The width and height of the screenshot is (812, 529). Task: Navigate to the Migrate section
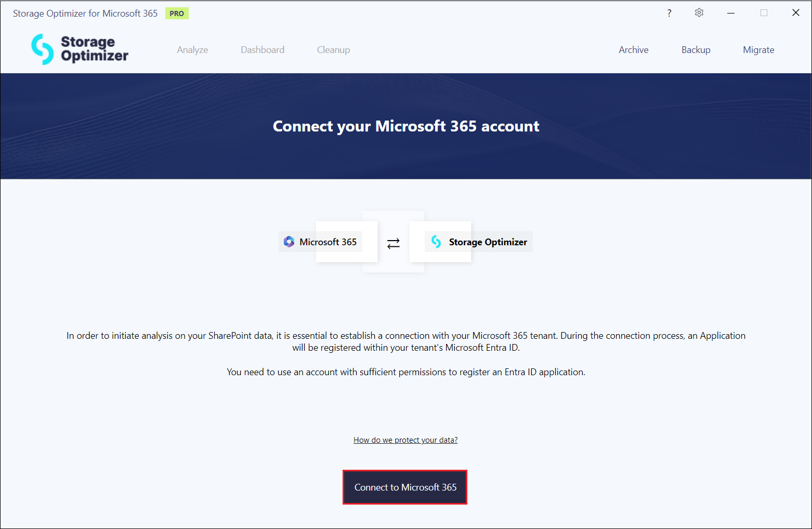point(758,50)
